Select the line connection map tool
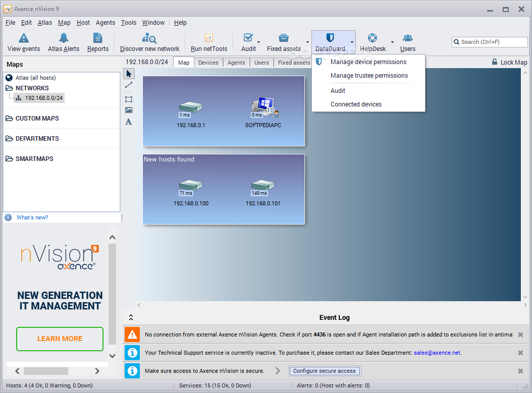The image size is (532, 393). point(129,85)
